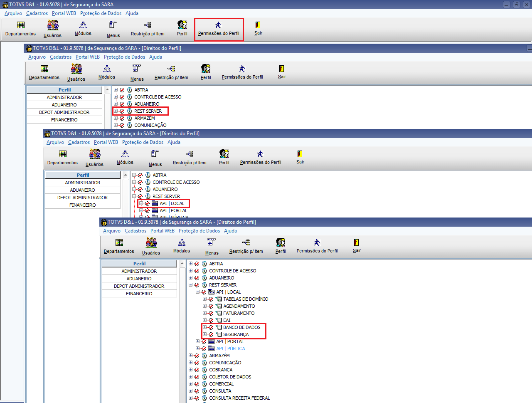Open Perfil in the topmost window toolbar

tap(182, 29)
